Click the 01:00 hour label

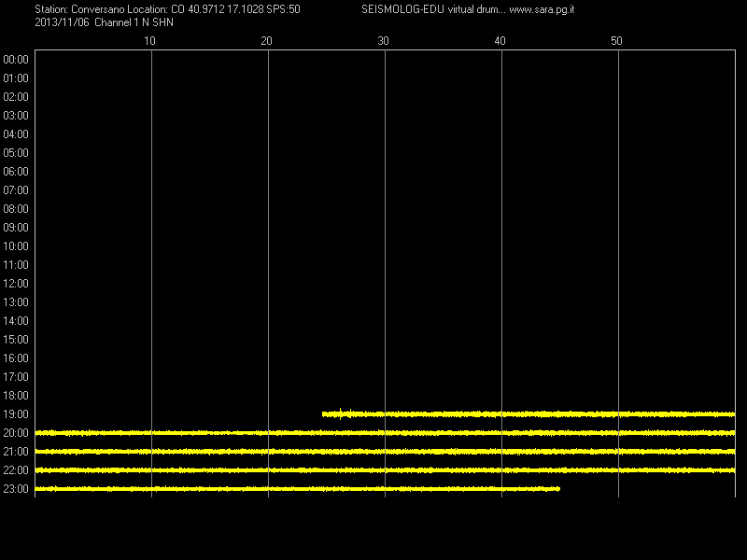click(16, 78)
